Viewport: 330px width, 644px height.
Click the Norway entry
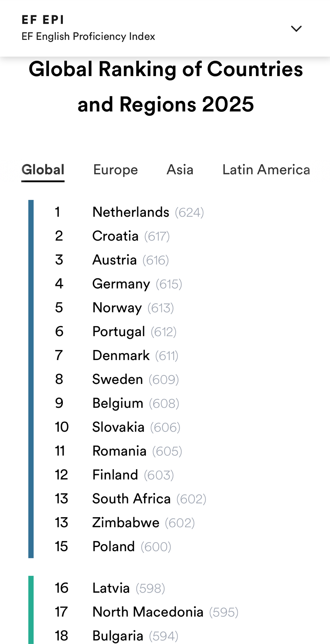click(x=117, y=308)
